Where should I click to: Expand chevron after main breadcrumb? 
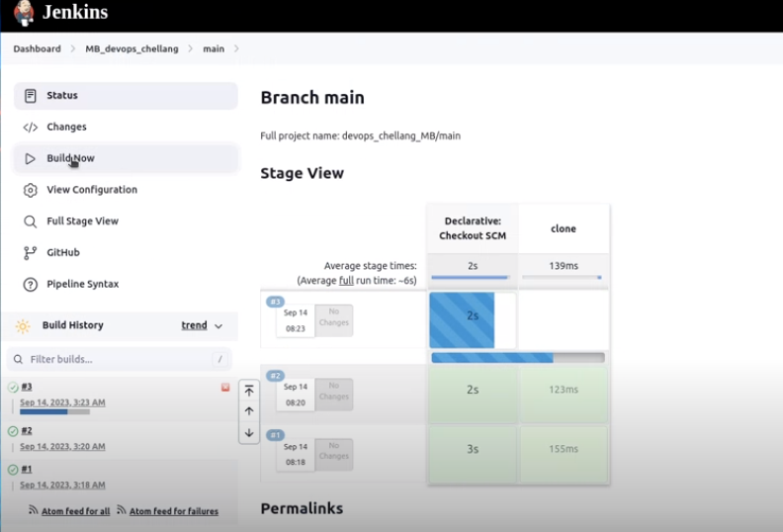(236, 49)
